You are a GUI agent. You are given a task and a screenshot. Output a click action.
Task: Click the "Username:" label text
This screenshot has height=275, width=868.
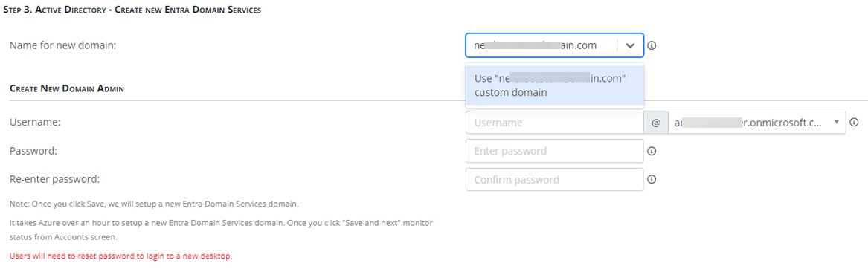point(35,123)
